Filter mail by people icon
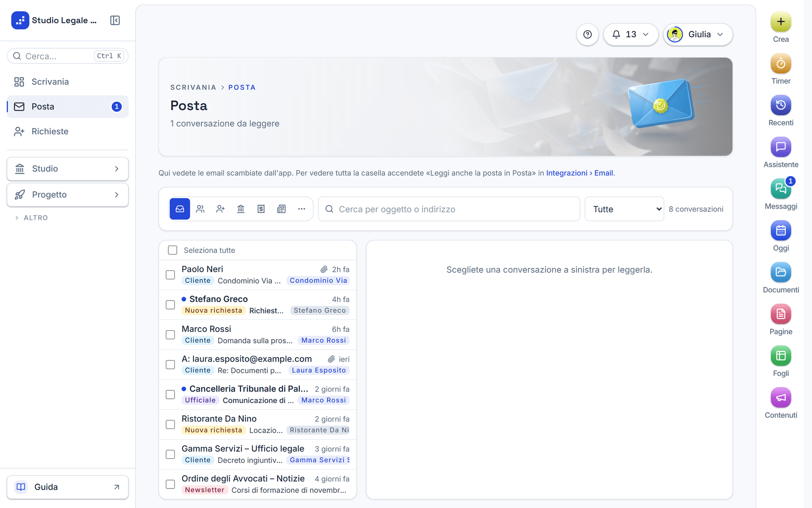812x508 pixels. (200, 209)
